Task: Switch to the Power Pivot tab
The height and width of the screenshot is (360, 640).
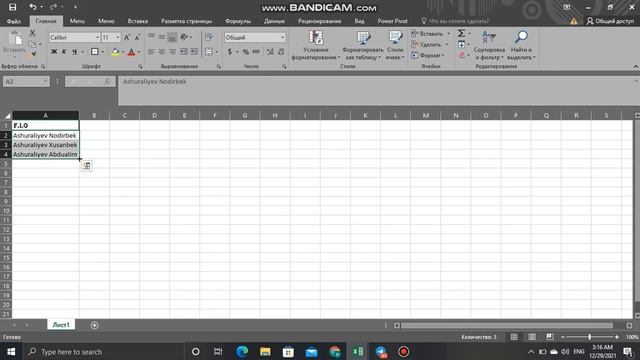Action: point(392,21)
